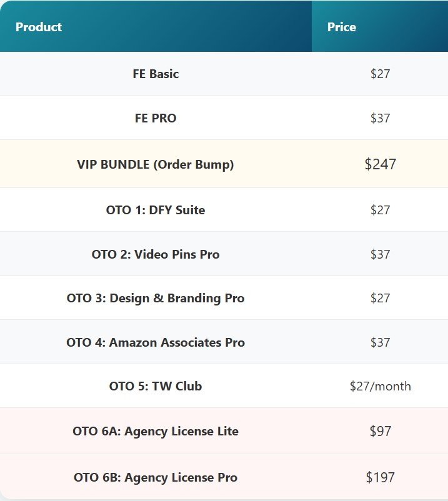The height and width of the screenshot is (501, 448).
Task: Click the $97 Agency Lite price
Action: click(x=380, y=431)
